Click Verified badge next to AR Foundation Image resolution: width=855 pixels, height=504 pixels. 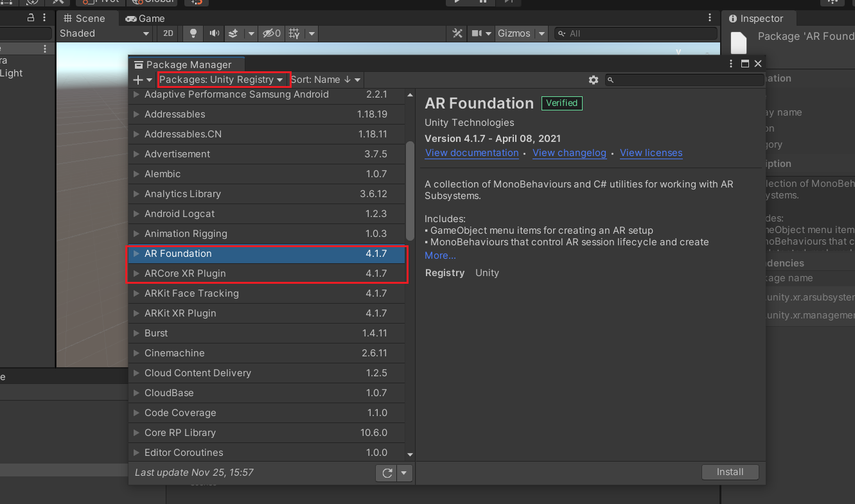coord(562,103)
